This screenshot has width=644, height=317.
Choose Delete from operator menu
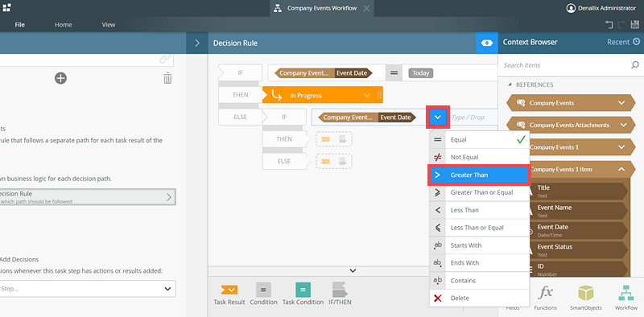(479, 298)
